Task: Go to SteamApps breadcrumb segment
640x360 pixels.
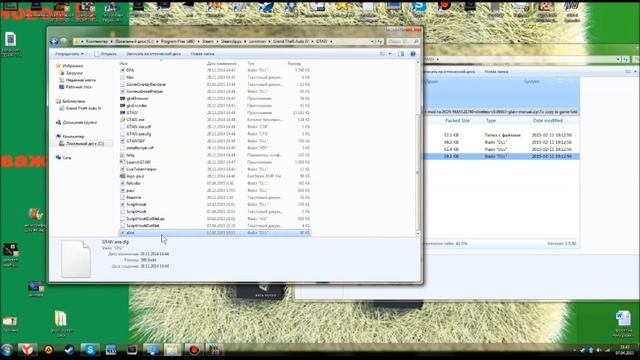Action: click(x=231, y=41)
